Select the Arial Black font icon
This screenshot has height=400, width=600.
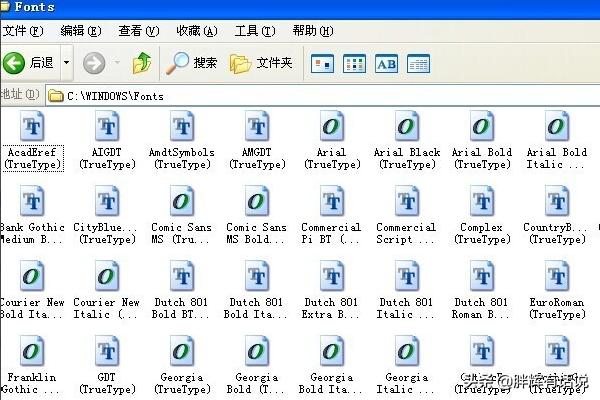click(407, 126)
